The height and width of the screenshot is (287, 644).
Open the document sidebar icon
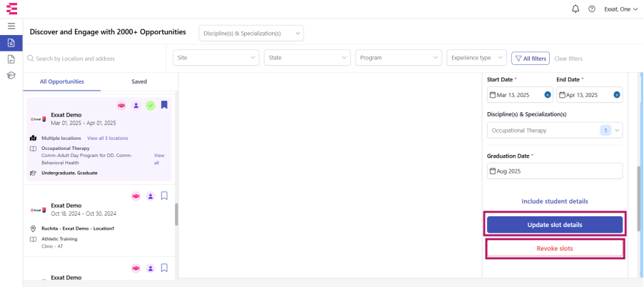click(x=11, y=59)
